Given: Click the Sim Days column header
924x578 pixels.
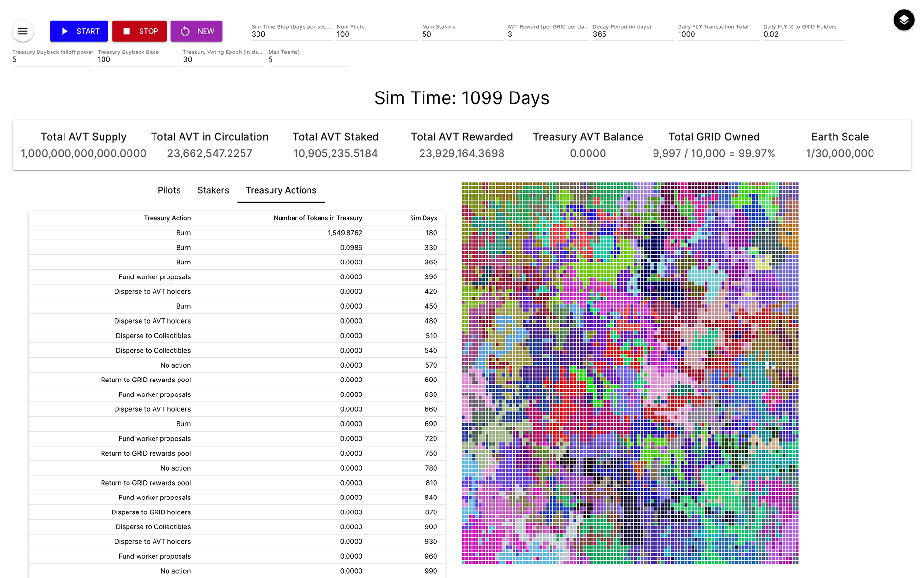Looking at the screenshot, I should tap(423, 218).
